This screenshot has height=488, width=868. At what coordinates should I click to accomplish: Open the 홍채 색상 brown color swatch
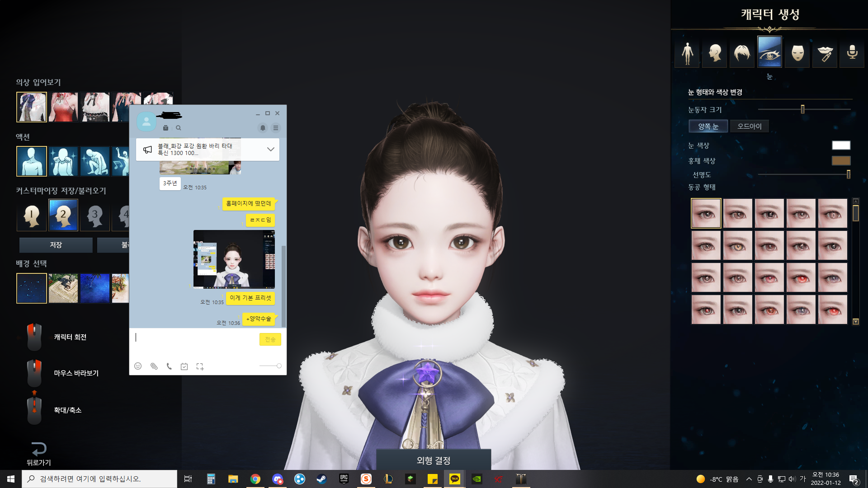841,161
